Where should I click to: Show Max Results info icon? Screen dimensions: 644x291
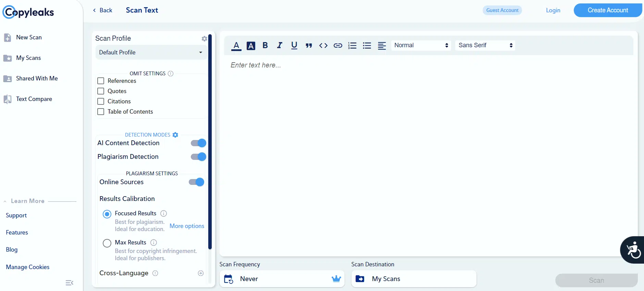pyautogui.click(x=154, y=243)
